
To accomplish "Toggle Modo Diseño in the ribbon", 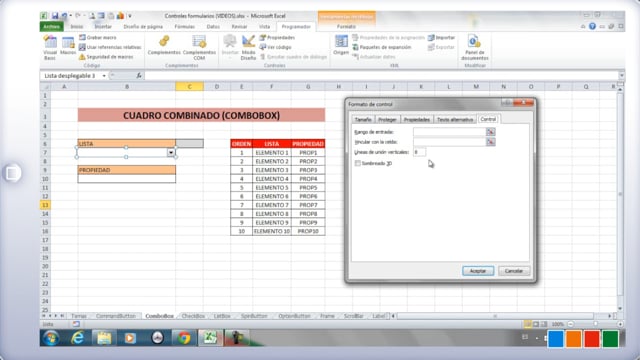I will (x=248, y=47).
